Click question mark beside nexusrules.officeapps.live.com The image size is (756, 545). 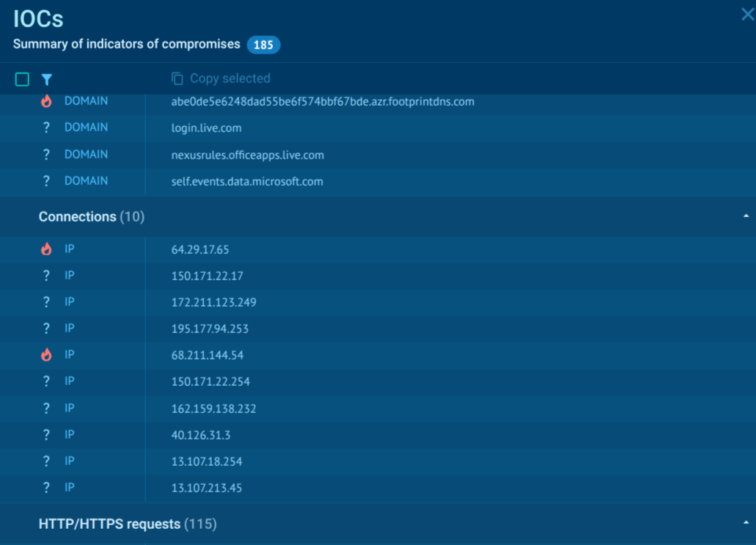tap(46, 154)
